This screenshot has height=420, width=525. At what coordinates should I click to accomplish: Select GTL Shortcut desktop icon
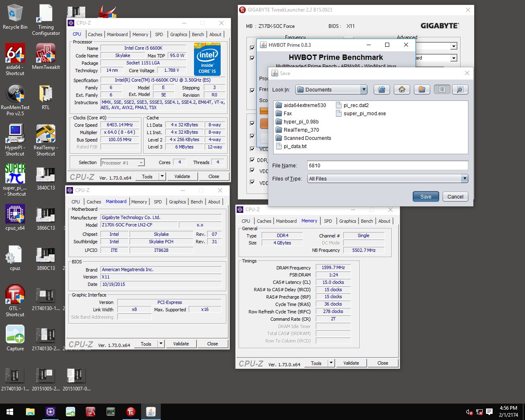[x=15, y=301]
